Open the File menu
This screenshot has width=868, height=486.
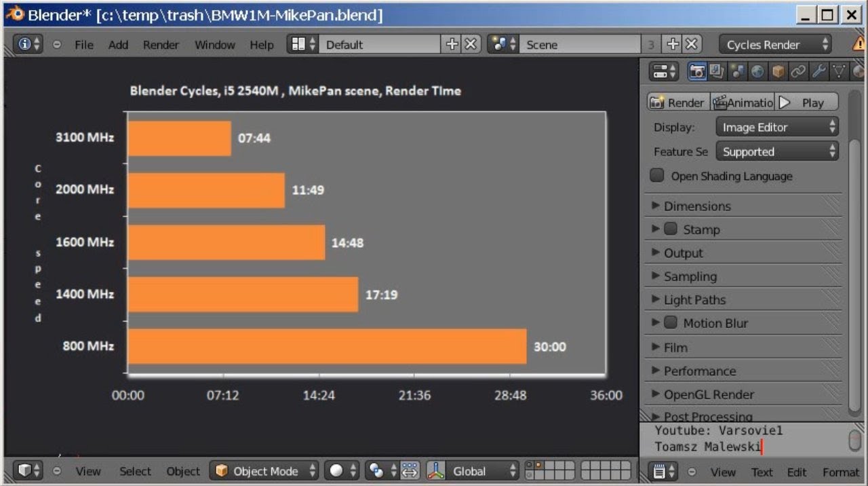[x=84, y=45]
